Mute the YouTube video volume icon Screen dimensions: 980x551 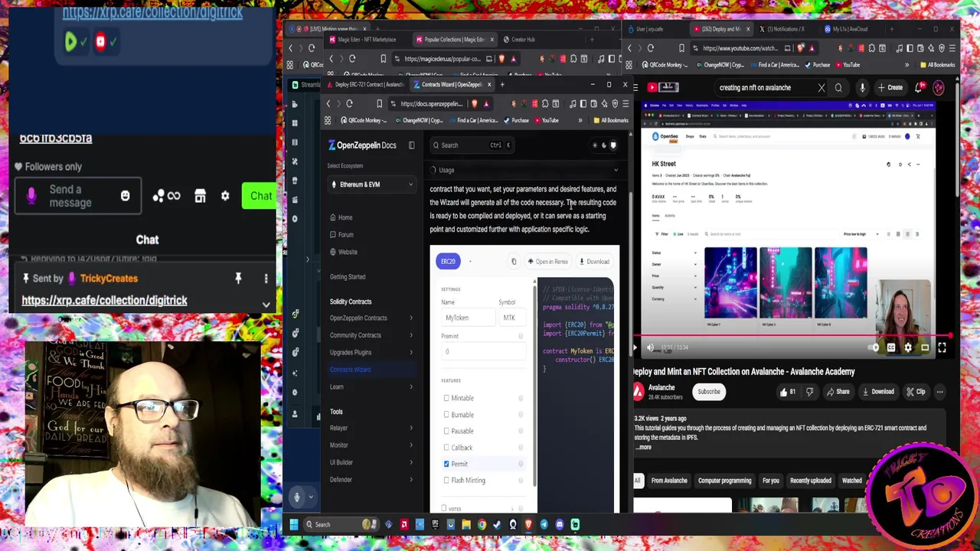(650, 347)
